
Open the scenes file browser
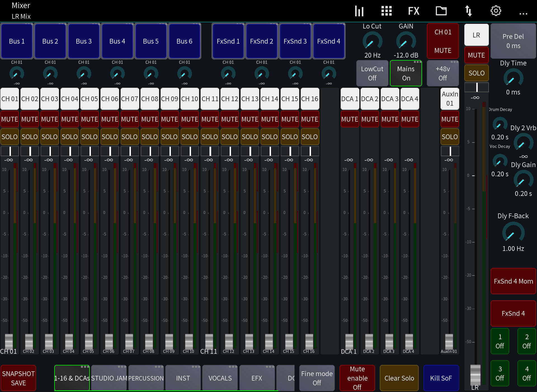[441, 11]
